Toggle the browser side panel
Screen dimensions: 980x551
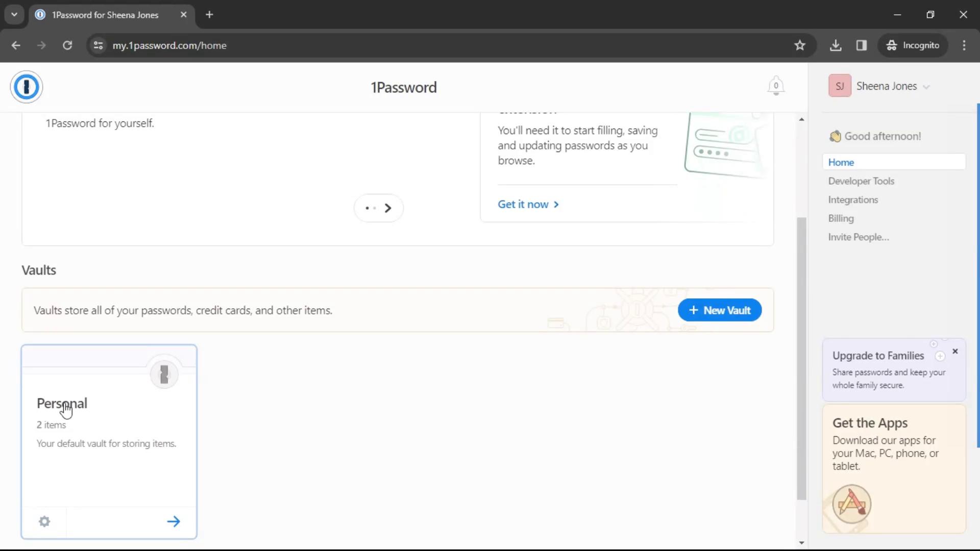862,45
